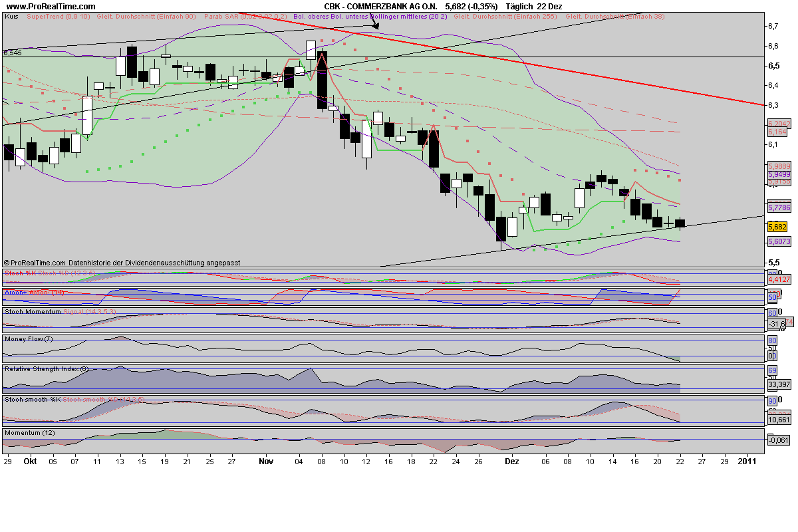Click the 10,661 Stoch smooth value tag

click(779, 420)
